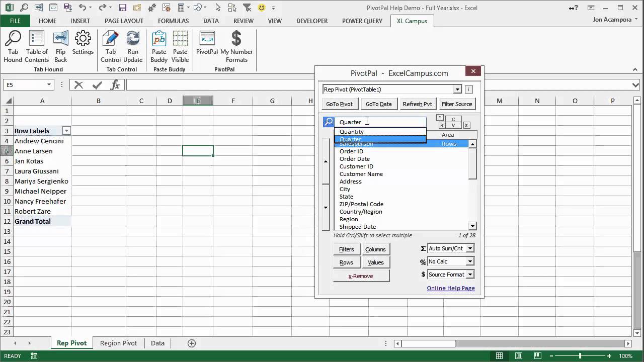The width and height of the screenshot is (644, 362).
Task: Switch to the POWER QUERY tab
Action: [362, 21]
